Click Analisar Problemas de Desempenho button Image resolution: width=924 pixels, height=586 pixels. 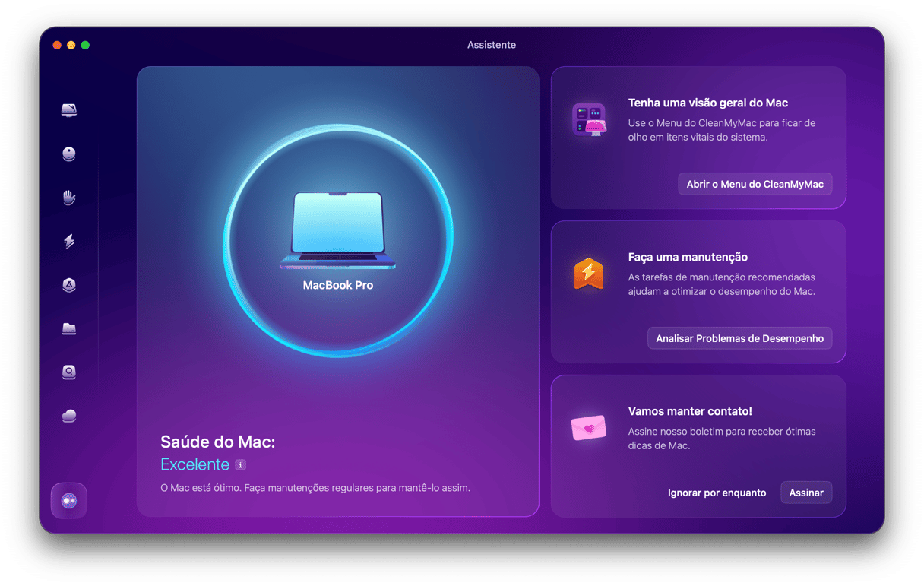point(739,338)
